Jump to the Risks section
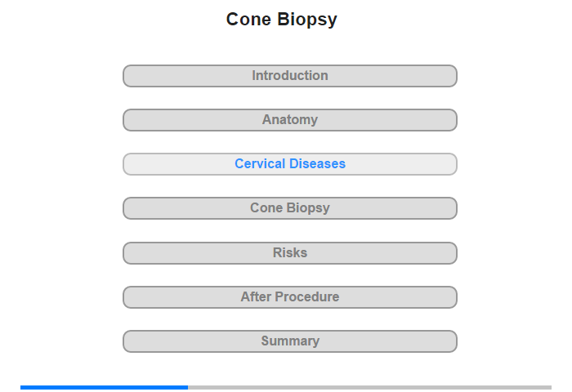Image resolution: width=572 pixels, height=392 pixels. click(289, 253)
